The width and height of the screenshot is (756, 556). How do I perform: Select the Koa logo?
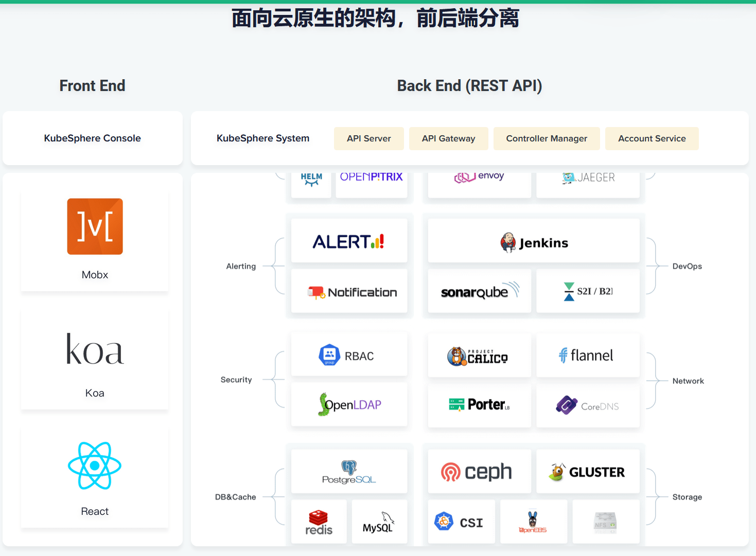(x=95, y=349)
